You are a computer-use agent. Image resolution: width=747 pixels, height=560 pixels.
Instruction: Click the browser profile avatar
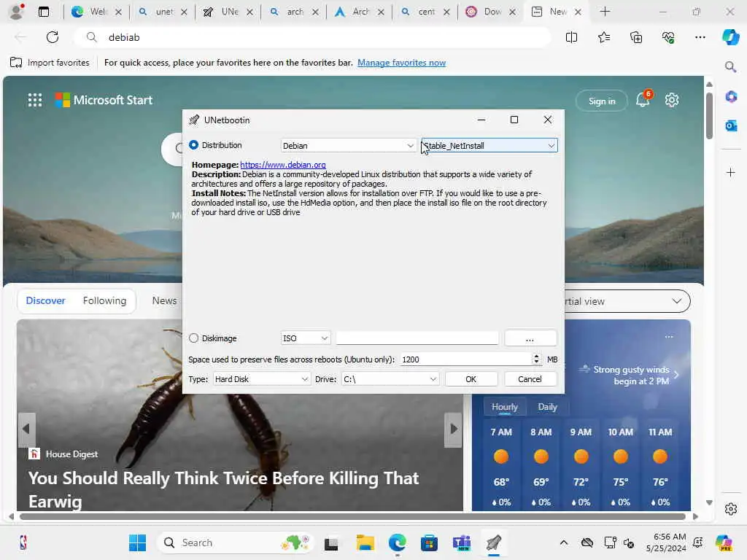pos(17,12)
